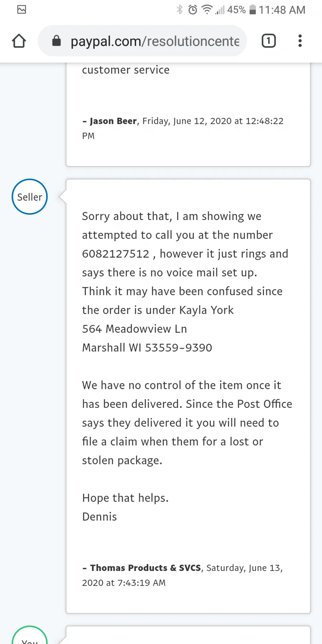The width and height of the screenshot is (322, 644).
Task: Tap the battery icon in status bar
Action: point(253,10)
